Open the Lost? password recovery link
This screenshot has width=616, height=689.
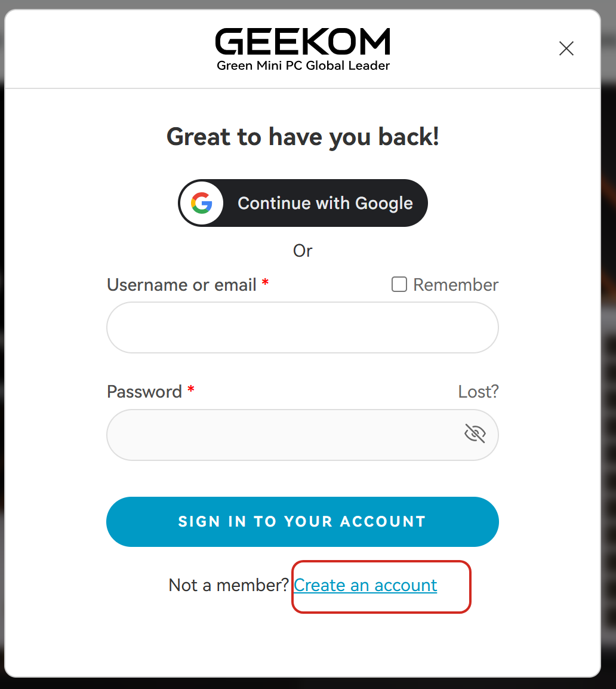(x=478, y=392)
